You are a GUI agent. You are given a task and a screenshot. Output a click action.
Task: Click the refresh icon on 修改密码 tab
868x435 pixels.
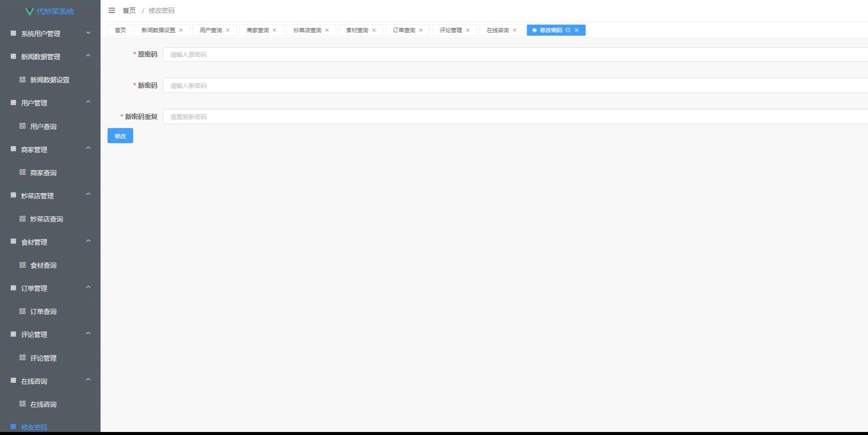pyautogui.click(x=568, y=30)
